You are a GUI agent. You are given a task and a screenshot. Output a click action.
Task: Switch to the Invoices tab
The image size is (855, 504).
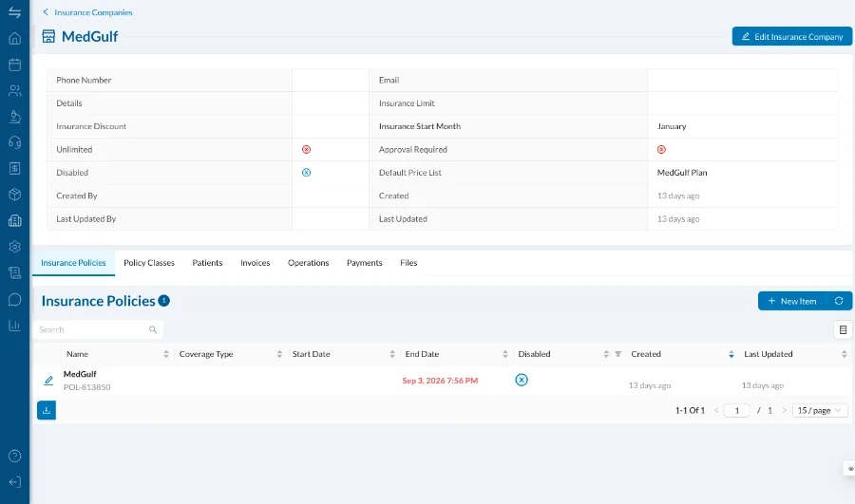[256, 263]
